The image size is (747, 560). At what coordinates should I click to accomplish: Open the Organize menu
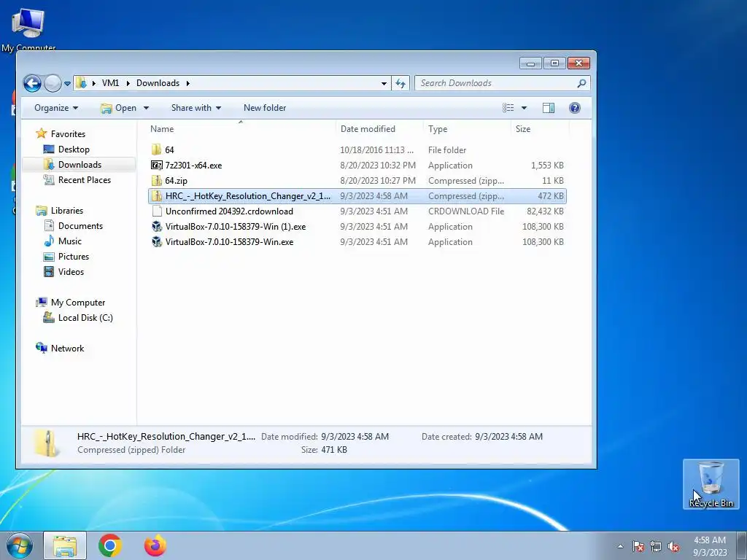[56, 108]
